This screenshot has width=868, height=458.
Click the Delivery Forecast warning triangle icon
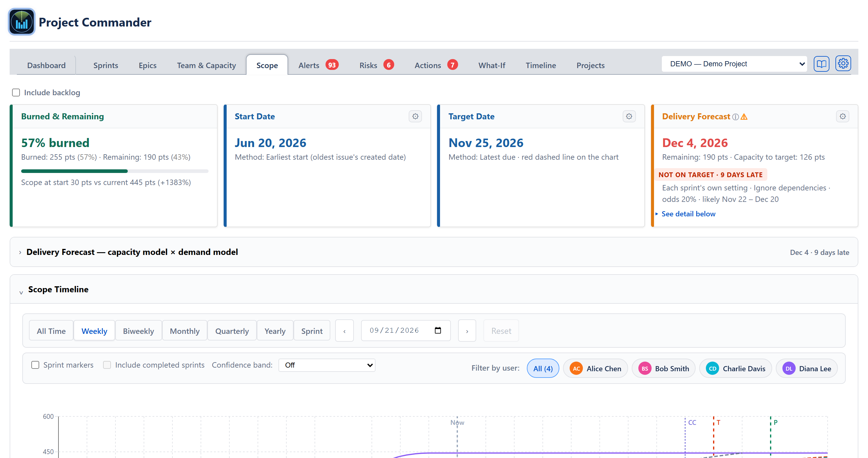[744, 117]
